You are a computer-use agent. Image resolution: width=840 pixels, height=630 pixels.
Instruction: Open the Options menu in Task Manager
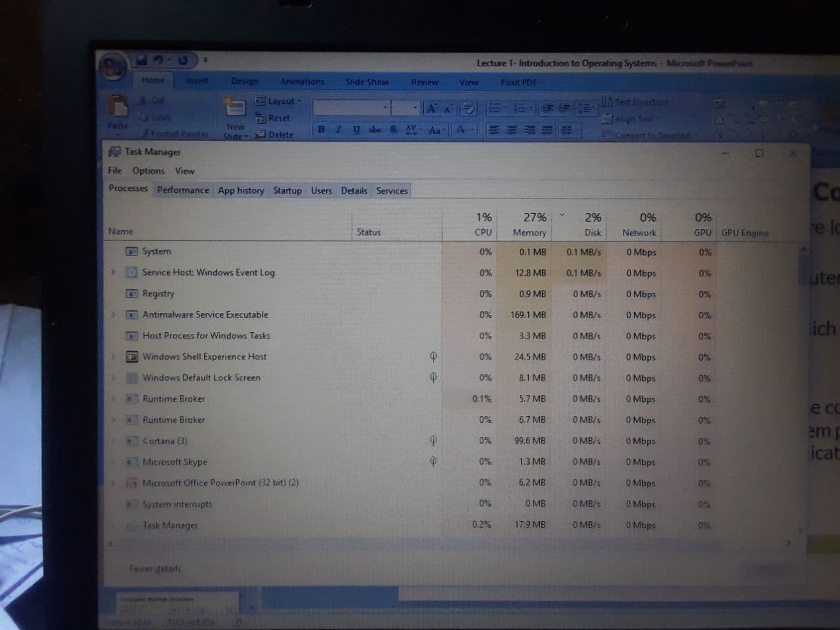point(148,171)
